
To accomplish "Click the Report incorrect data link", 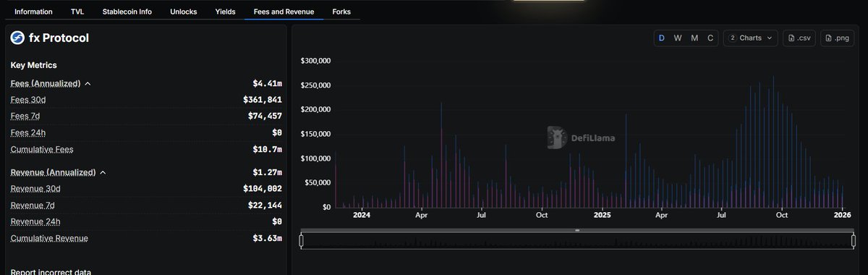I will pyautogui.click(x=51, y=272).
